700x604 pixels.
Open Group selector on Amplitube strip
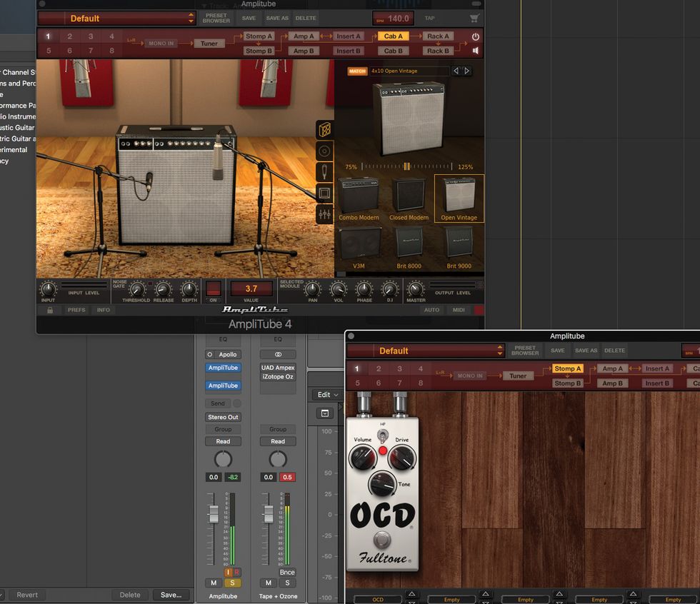click(x=223, y=429)
